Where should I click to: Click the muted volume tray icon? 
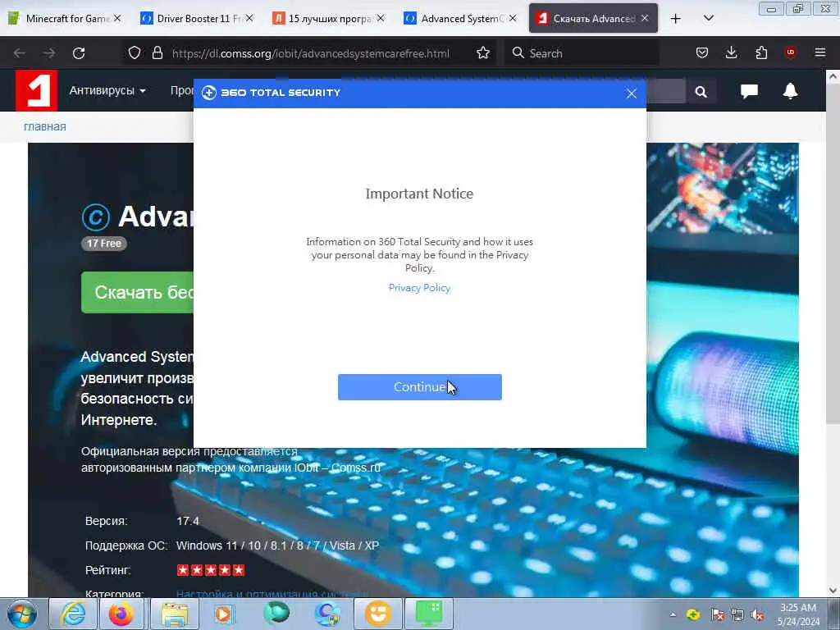(757, 614)
